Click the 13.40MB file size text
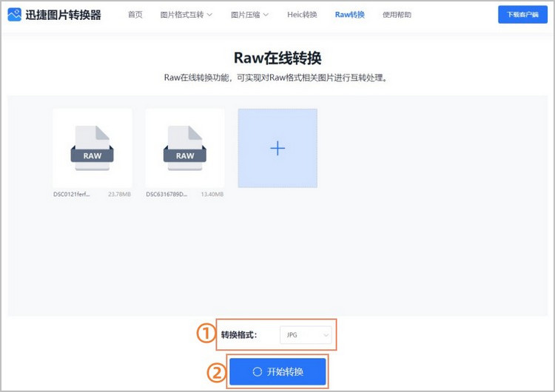This screenshot has width=555, height=392. [x=212, y=195]
